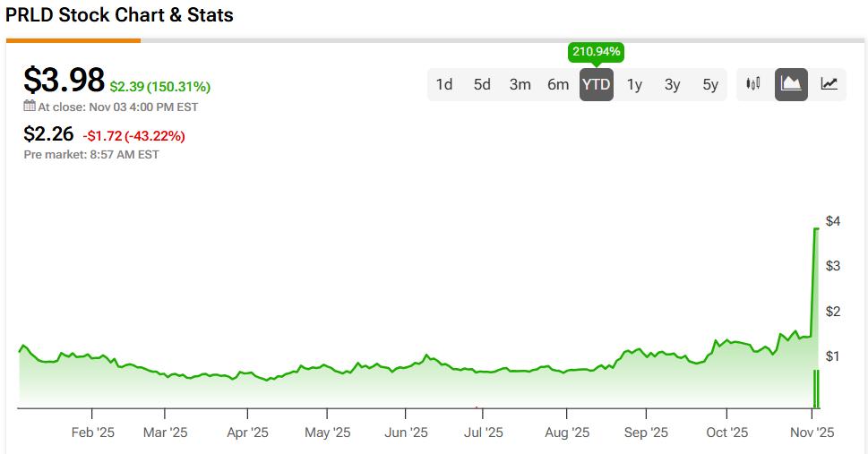Select the area chart style icon
Viewport: 868px width, 454px height.
[791, 84]
